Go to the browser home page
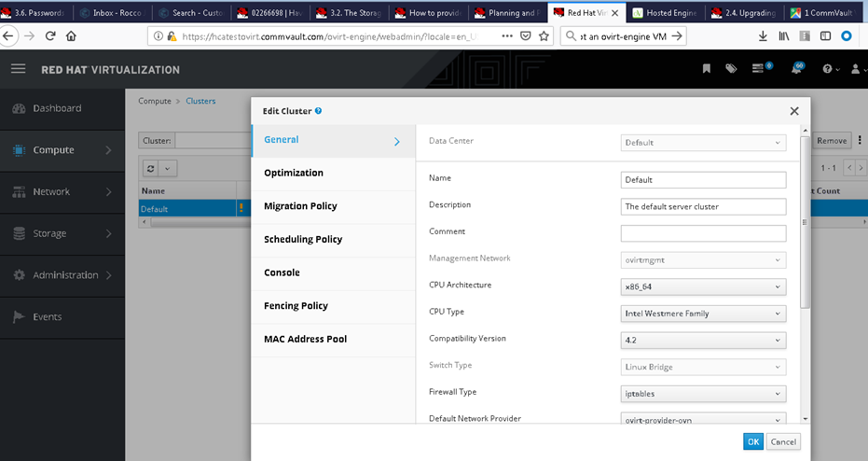868x461 pixels. point(71,36)
